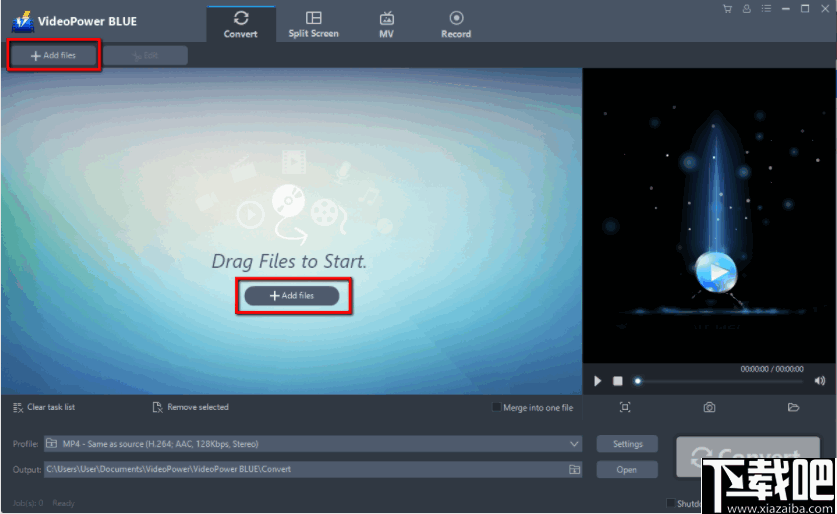Click the MP4 profile format icon

point(52,444)
